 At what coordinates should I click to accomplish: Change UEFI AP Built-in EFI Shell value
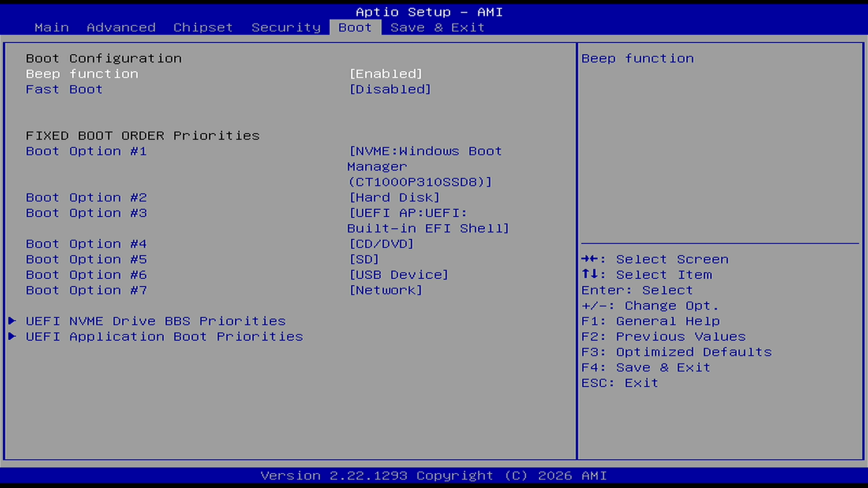[x=428, y=221]
